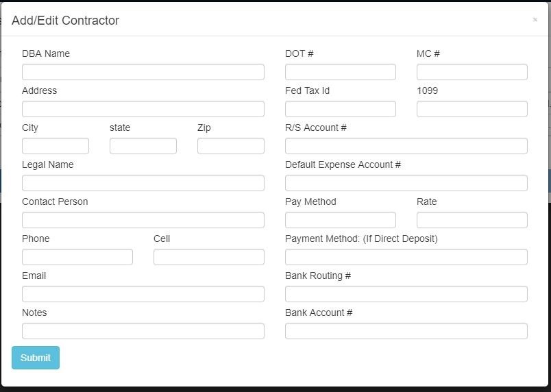
Task: Select the Legal Name field
Action: (x=143, y=183)
